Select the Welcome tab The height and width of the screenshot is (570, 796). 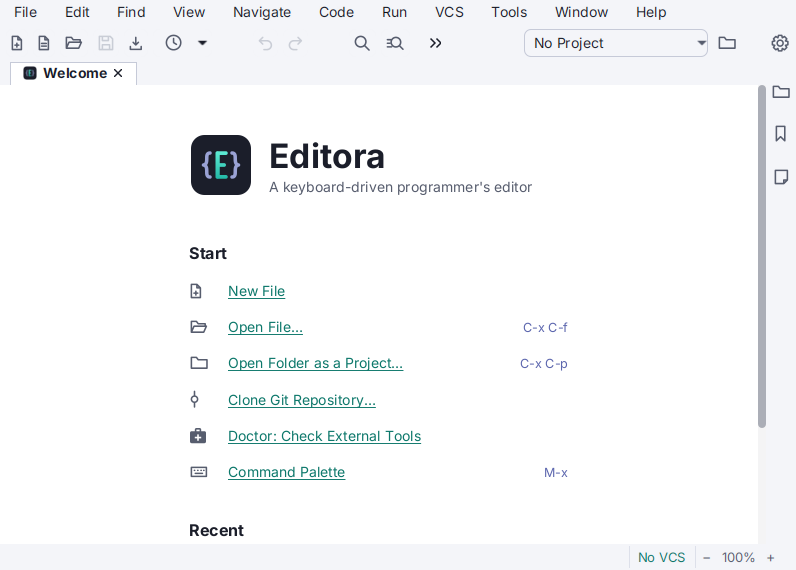pos(73,74)
